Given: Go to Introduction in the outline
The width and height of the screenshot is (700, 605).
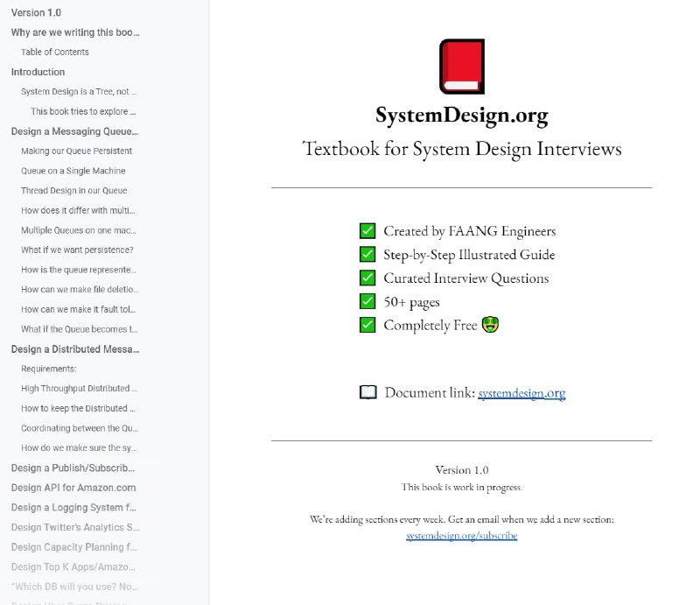Looking at the screenshot, I should [38, 72].
